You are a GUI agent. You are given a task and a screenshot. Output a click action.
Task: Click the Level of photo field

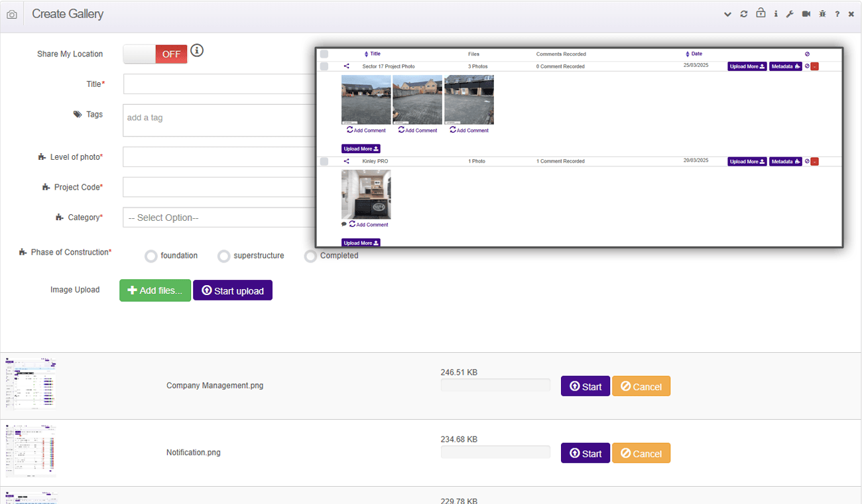click(x=219, y=157)
